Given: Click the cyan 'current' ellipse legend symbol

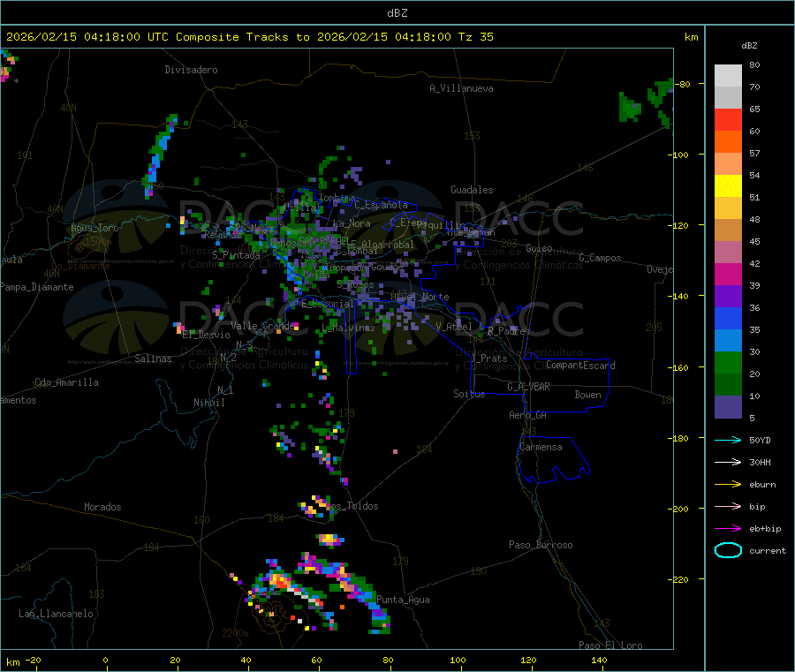Looking at the screenshot, I should point(728,550).
